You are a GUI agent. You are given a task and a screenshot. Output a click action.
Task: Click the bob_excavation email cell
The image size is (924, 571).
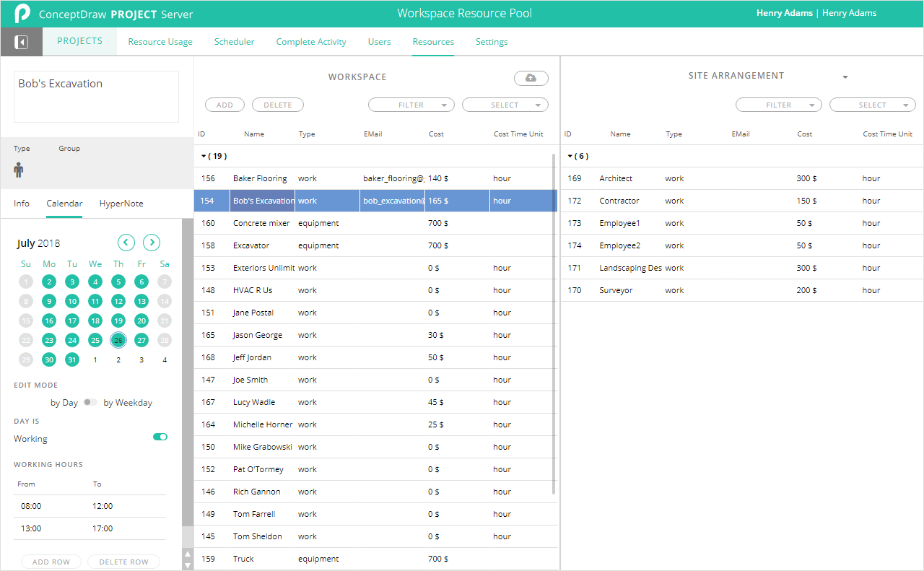click(393, 201)
